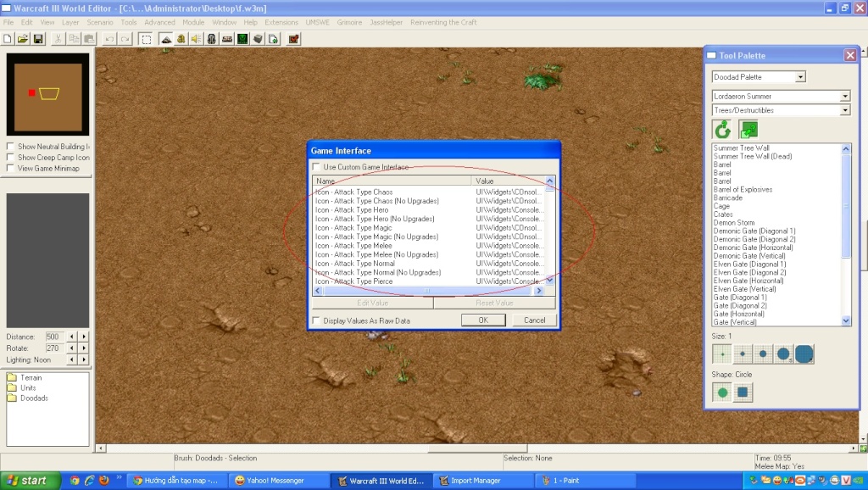Click the Rotate increase arrow
This screenshot has height=490, width=868.
click(84, 348)
